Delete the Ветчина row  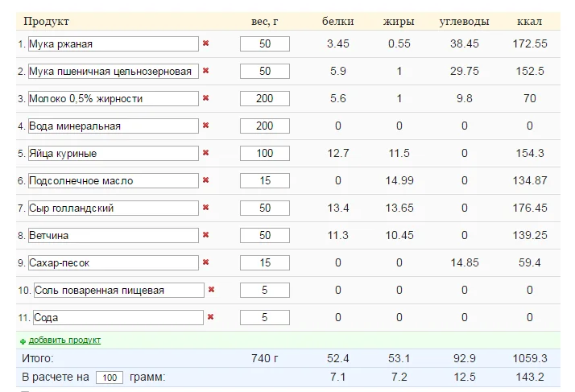205,235
